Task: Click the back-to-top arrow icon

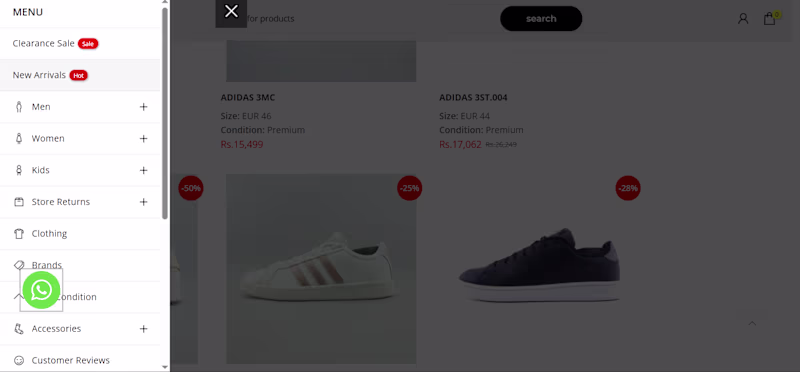Action: [x=752, y=324]
